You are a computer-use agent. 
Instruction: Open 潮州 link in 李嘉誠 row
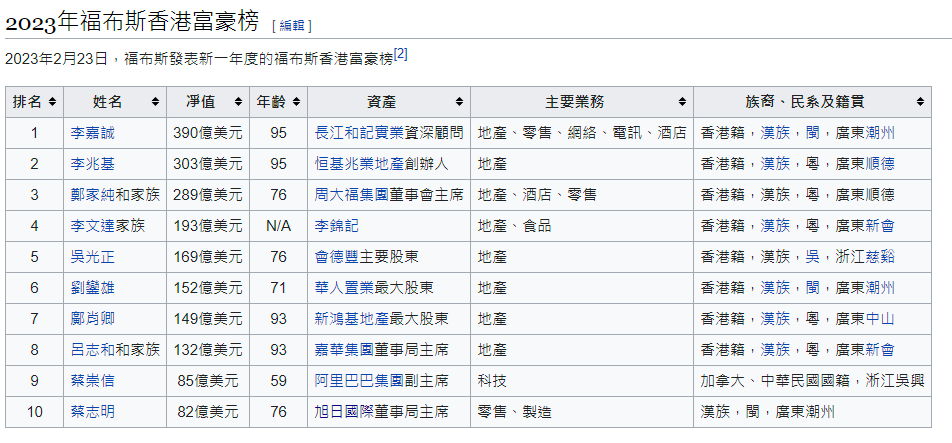click(880, 133)
